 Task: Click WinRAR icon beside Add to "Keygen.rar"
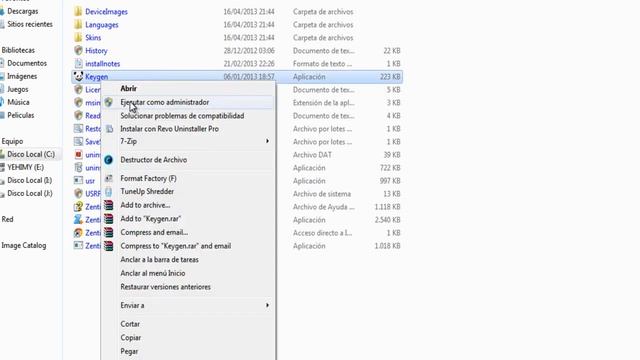tap(109, 219)
